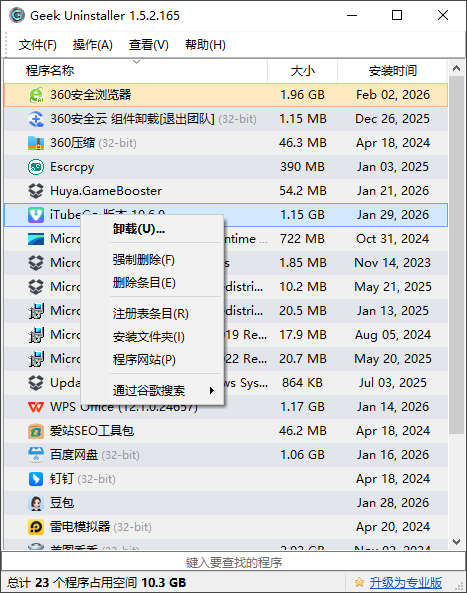Click the WPS Office icon

[36, 407]
